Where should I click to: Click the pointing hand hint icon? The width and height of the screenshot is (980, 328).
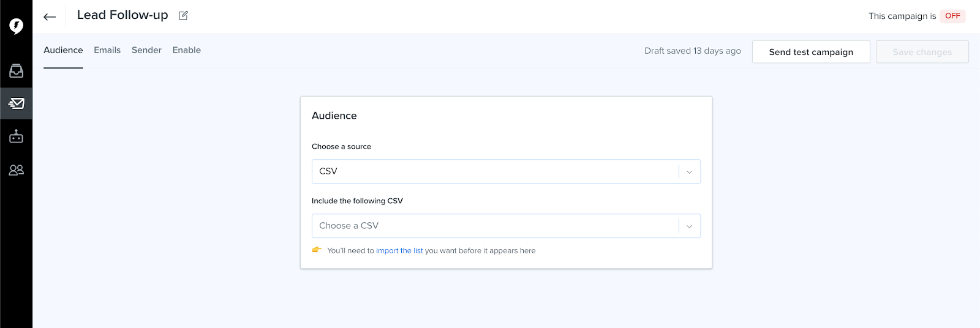click(317, 250)
